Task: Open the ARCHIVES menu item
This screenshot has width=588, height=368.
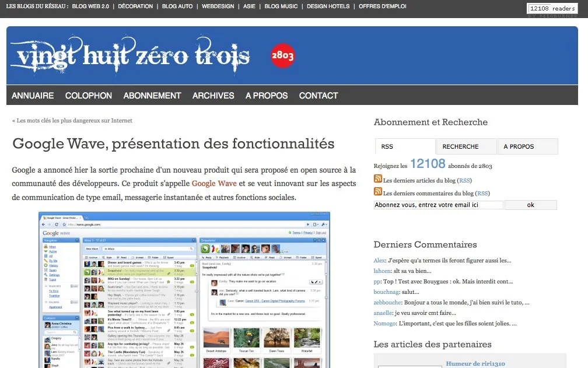Action: (x=213, y=96)
